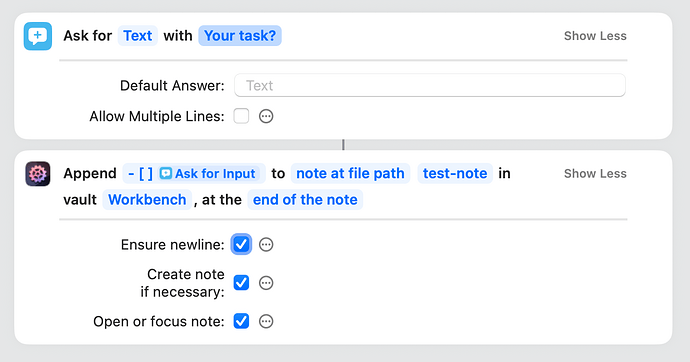Open options for Open or focus note

tap(266, 321)
